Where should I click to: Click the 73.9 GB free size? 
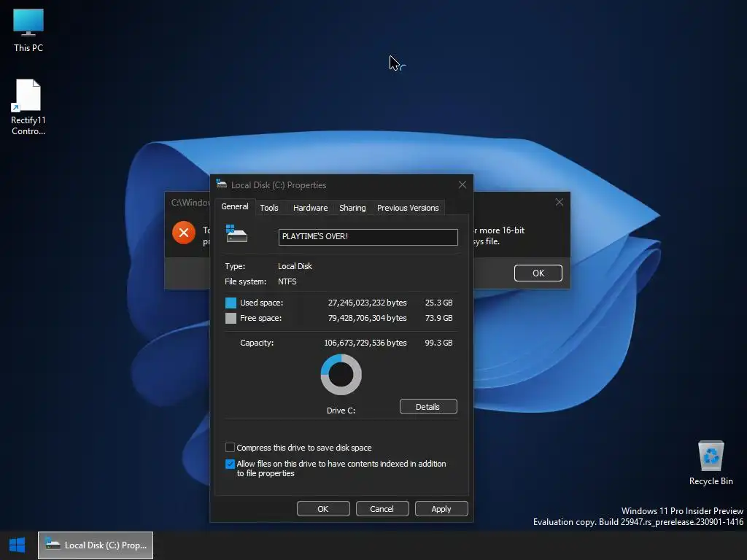[x=438, y=318]
